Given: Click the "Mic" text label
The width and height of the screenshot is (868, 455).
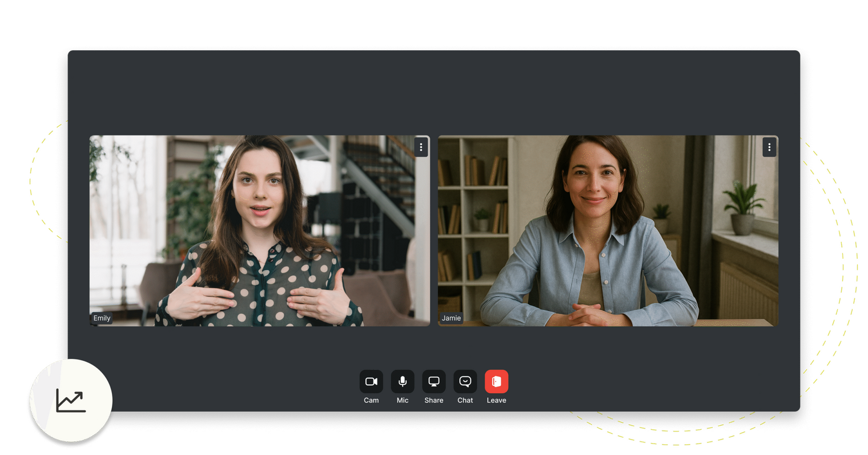Looking at the screenshot, I should 403,400.
